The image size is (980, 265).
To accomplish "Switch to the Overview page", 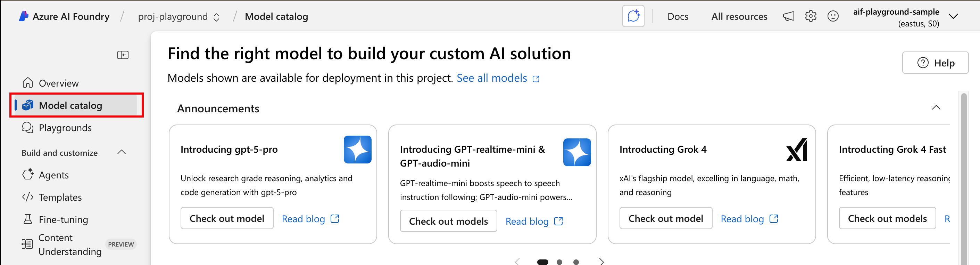I will [x=59, y=83].
